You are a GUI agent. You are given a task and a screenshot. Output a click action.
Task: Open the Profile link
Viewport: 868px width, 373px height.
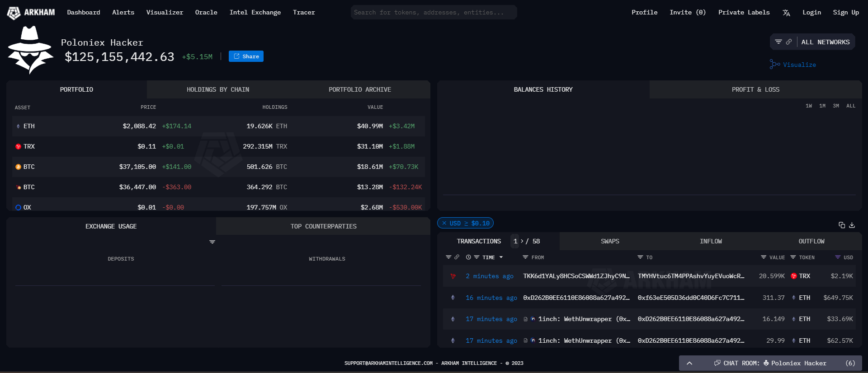(x=644, y=12)
